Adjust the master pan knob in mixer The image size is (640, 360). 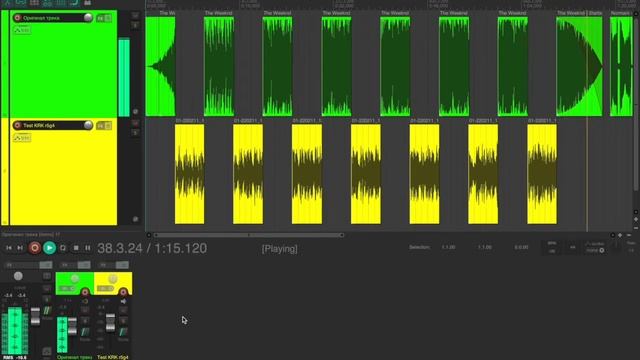click(x=18, y=276)
